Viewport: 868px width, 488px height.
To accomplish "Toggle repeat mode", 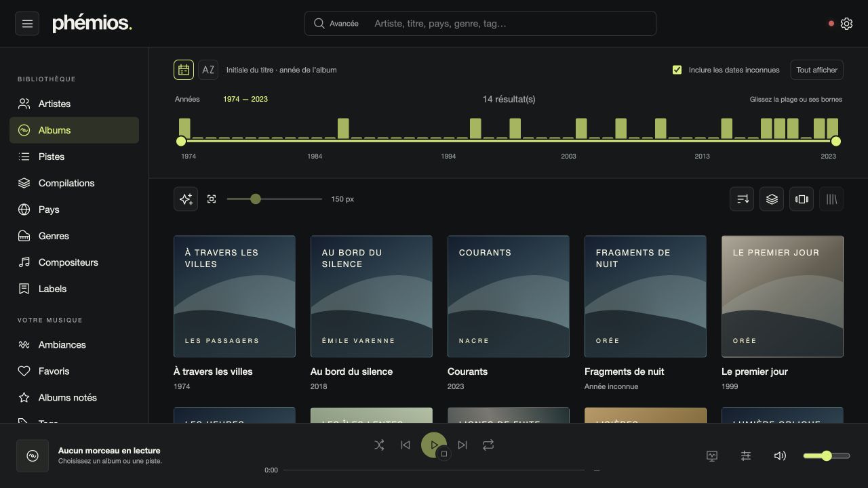I will [488, 445].
